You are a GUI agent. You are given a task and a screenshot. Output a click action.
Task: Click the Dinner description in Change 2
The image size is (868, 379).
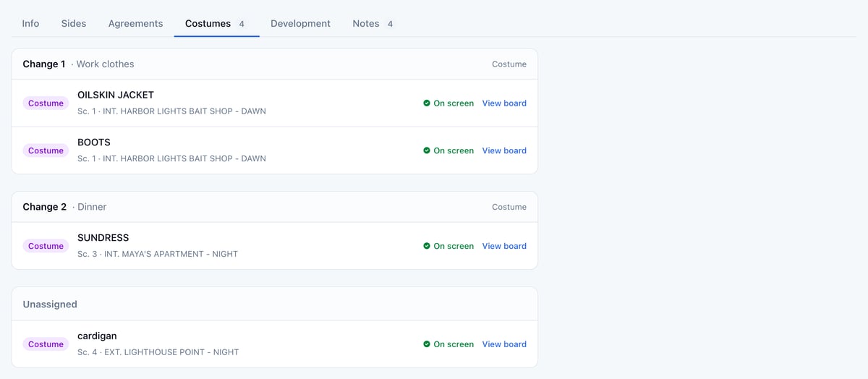92,207
